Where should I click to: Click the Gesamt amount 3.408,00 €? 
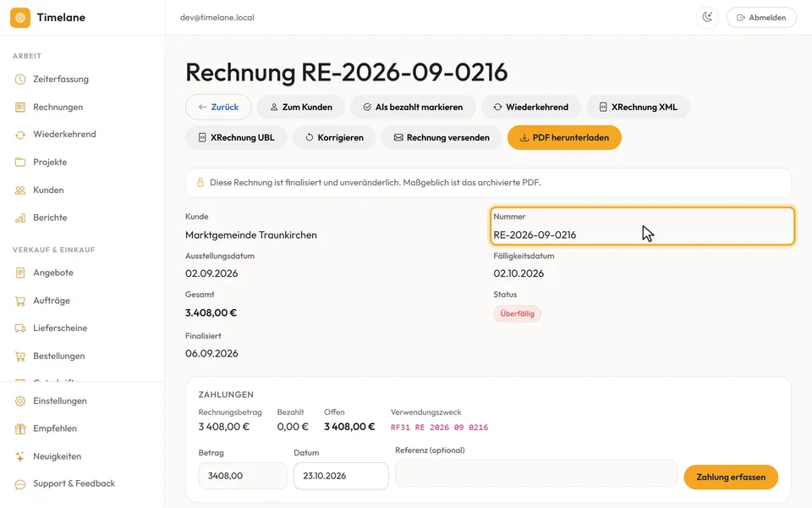pos(211,312)
